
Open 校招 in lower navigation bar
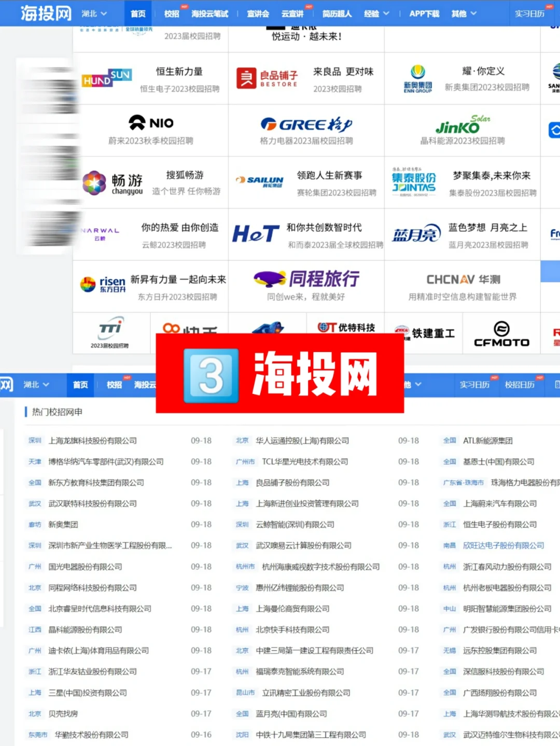(x=114, y=385)
